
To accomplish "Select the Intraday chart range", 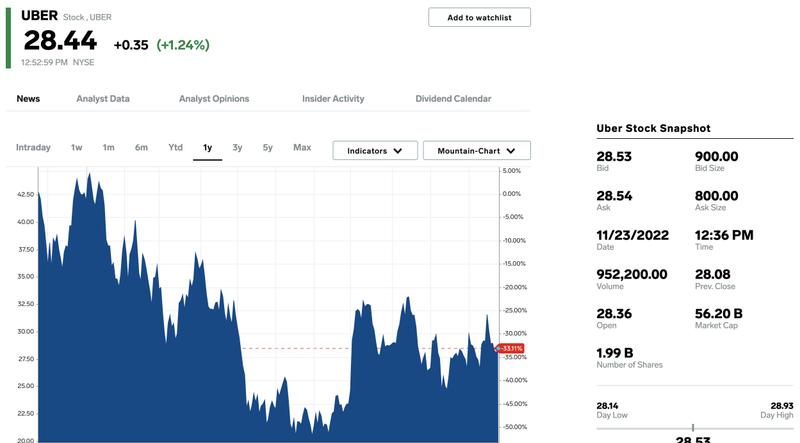I will point(33,147).
